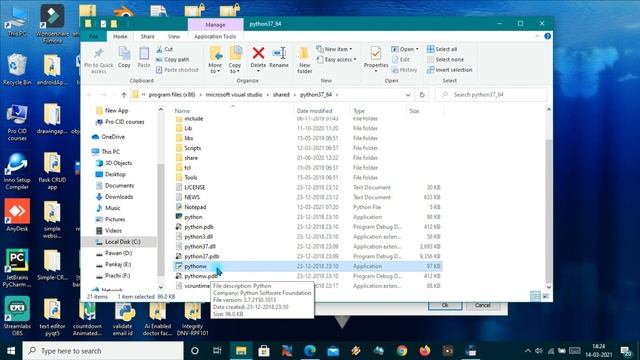
Task: Click the Edit ribbon button
Action: [400, 60]
